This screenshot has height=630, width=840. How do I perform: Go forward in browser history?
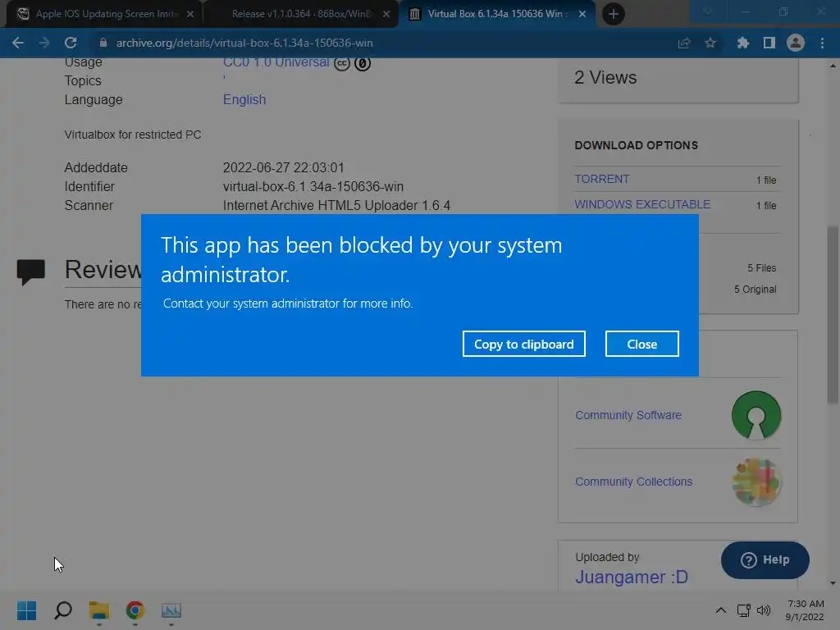point(44,43)
